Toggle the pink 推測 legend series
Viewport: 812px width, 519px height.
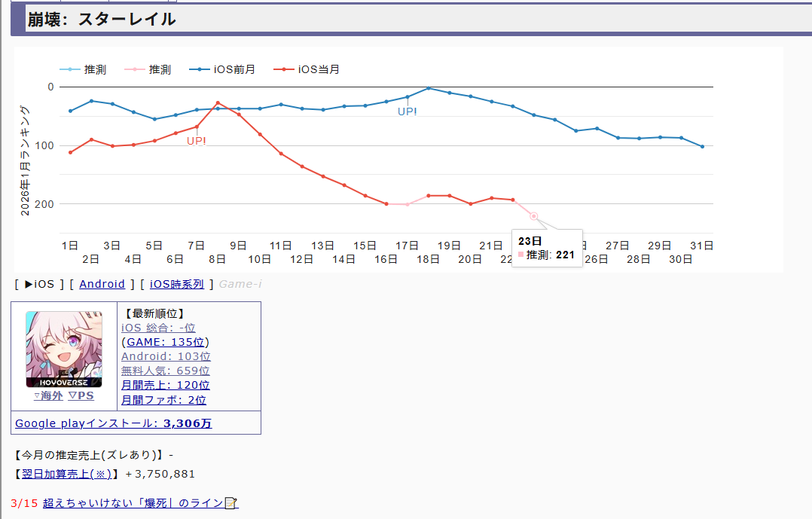148,69
